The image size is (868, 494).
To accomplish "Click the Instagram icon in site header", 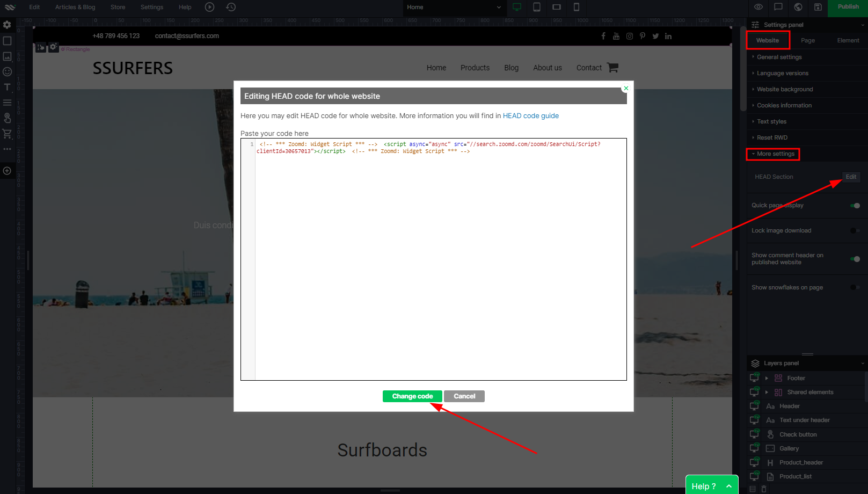I will tap(630, 36).
